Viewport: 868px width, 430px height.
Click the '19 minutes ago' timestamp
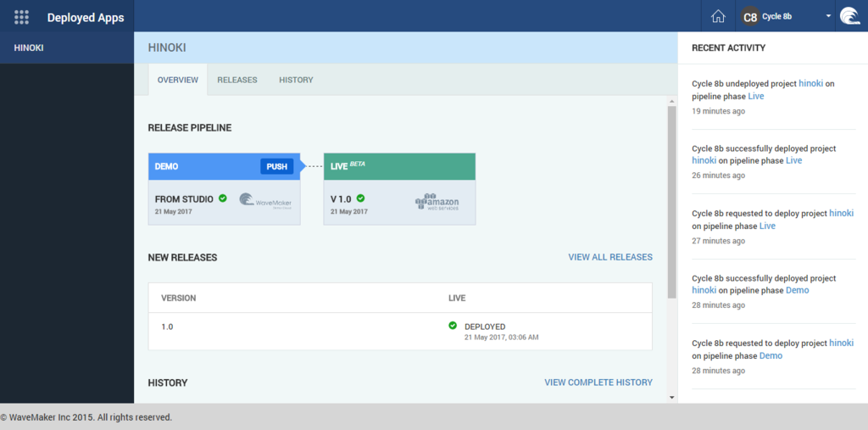[719, 111]
